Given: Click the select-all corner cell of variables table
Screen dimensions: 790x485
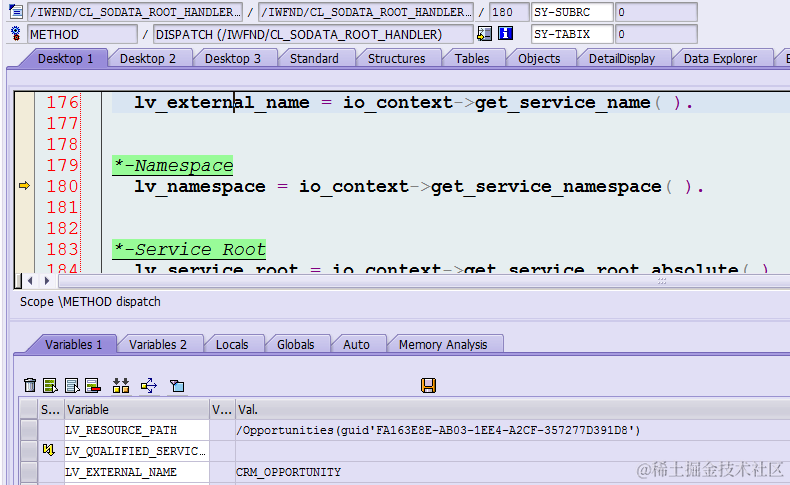Looking at the screenshot, I should [x=29, y=409].
